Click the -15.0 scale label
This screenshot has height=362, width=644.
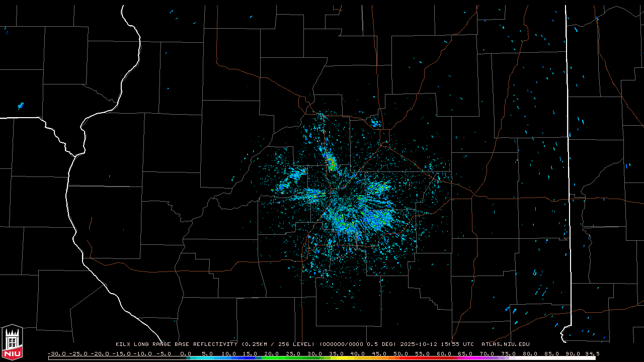point(121,353)
